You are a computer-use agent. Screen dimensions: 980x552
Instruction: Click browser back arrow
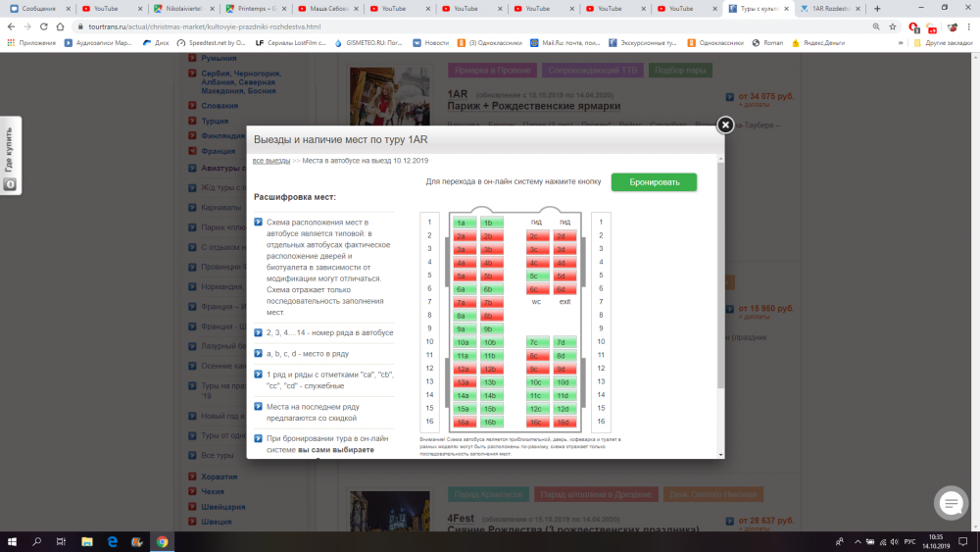pos(11,26)
